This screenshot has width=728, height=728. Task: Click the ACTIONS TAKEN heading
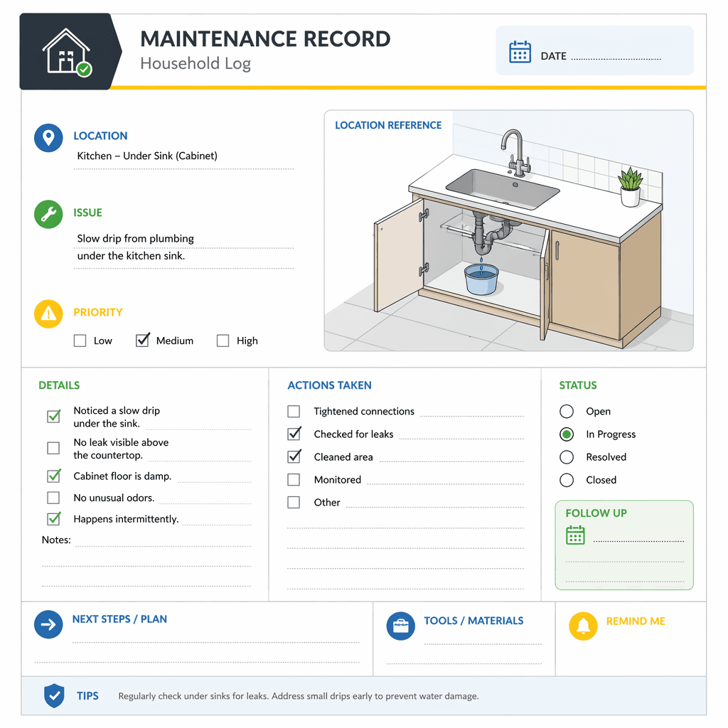[x=330, y=385]
